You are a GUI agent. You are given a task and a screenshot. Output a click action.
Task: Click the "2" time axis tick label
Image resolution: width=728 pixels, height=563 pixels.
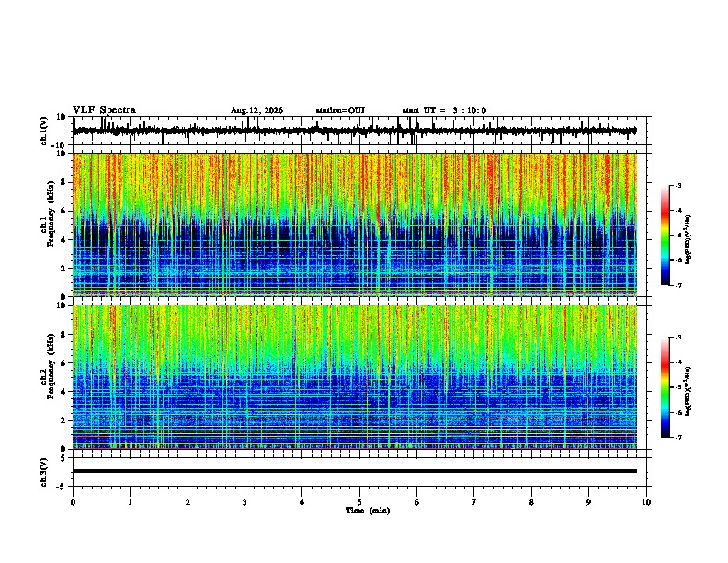click(x=188, y=502)
